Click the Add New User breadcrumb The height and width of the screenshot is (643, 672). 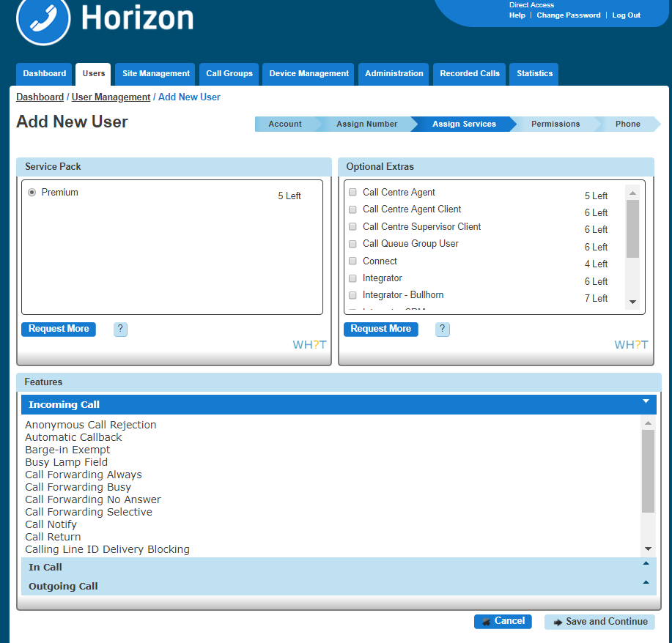(189, 97)
